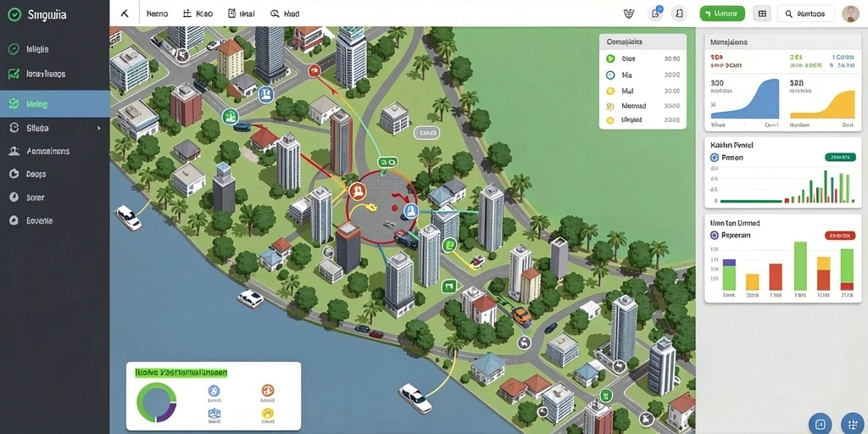Open the green status dropdown in second panel
The width and height of the screenshot is (868, 434).
point(840,157)
